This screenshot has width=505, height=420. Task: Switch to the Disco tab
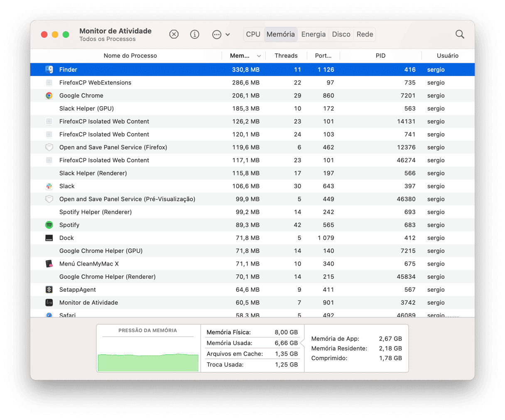pos(341,34)
